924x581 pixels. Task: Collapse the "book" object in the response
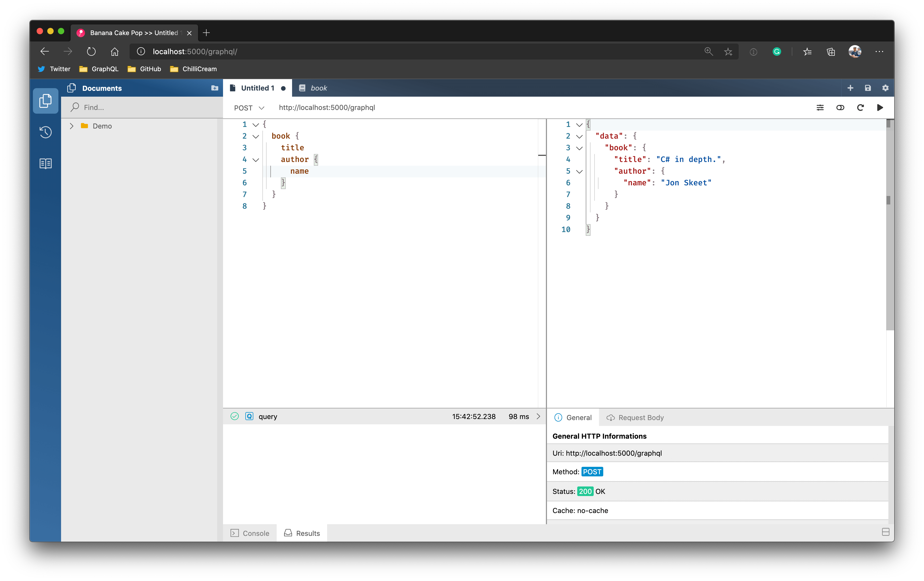579,148
